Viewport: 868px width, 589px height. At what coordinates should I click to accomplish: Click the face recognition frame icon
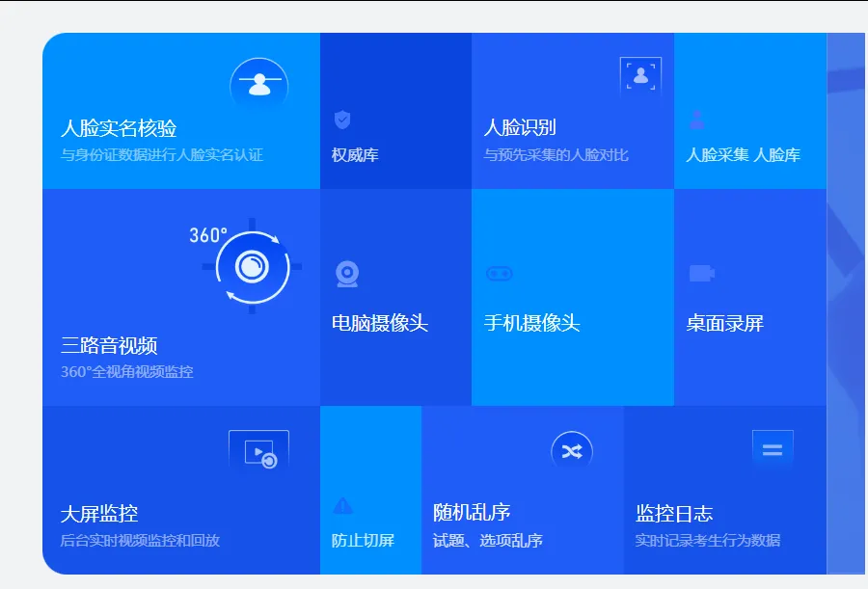pos(640,75)
